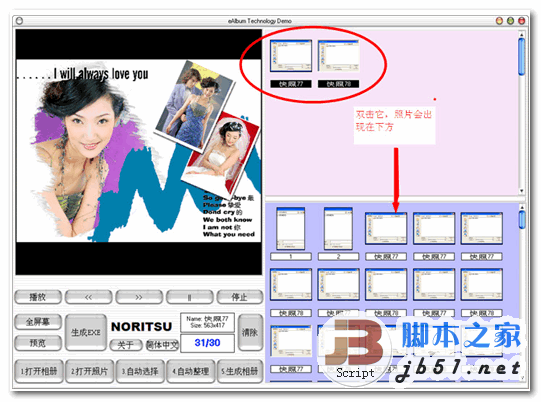Click the orange window button in title bar

click(x=499, y=21)
